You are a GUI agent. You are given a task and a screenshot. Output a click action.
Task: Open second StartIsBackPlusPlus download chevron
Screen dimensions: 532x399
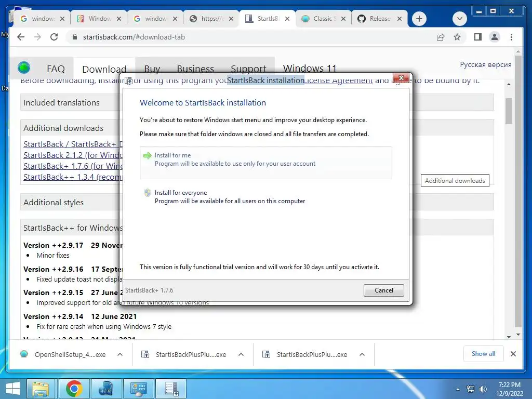pyautogui.click(x=362, y=354)
